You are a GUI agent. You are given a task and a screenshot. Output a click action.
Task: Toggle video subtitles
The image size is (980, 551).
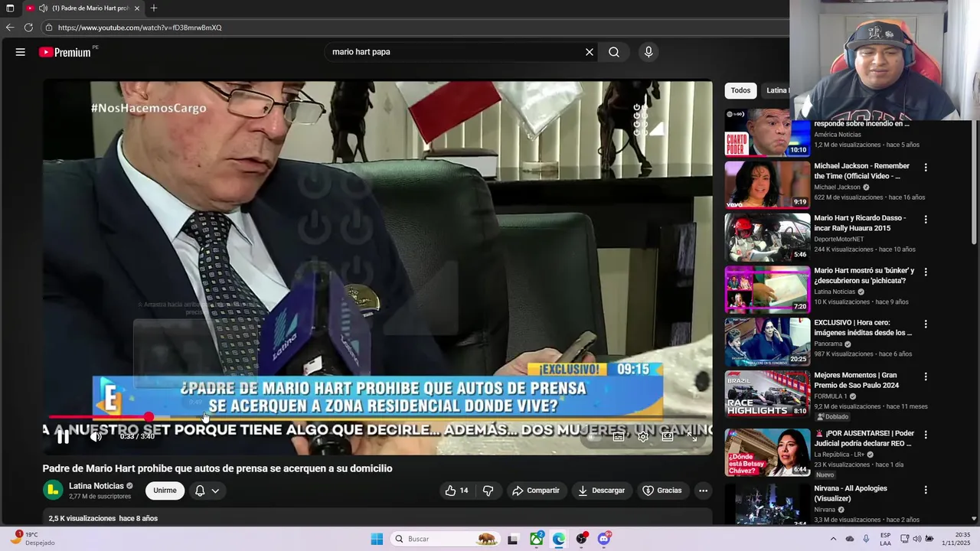[619, 437]
